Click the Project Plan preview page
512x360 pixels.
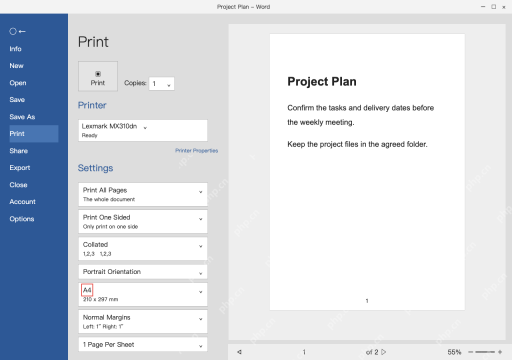coord(367,172)
